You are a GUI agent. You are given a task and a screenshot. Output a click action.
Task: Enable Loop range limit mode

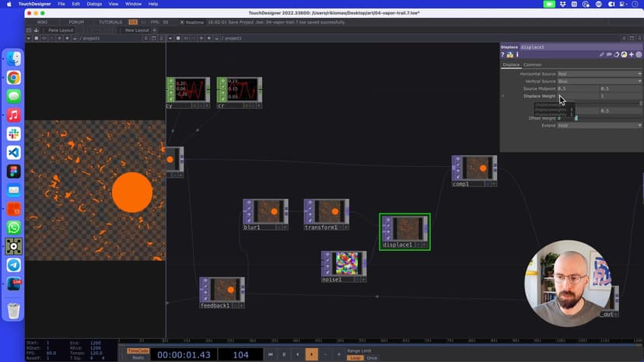pyautogui.click(x=355, y=357)
